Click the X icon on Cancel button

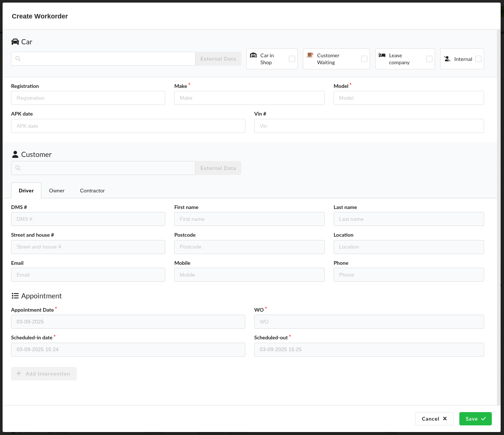coord(445,419)
